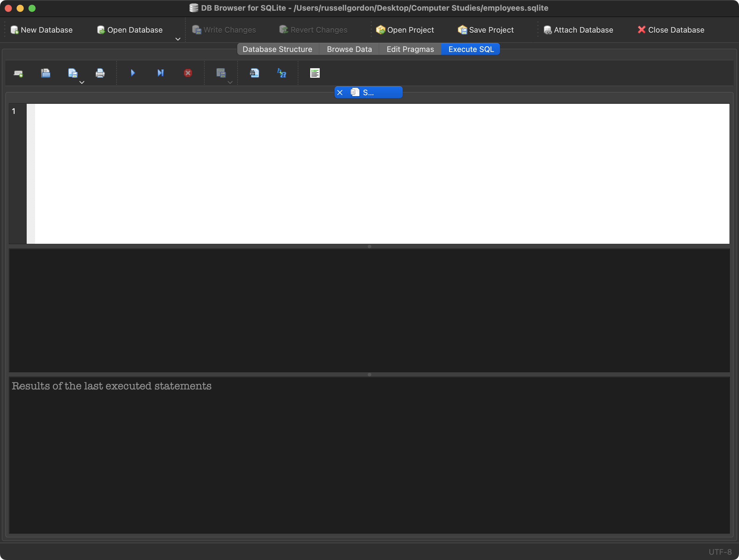Attach an additional database
Image resolution: width=739 pixels, height=560 pixels.
click(x=578, y=30)
